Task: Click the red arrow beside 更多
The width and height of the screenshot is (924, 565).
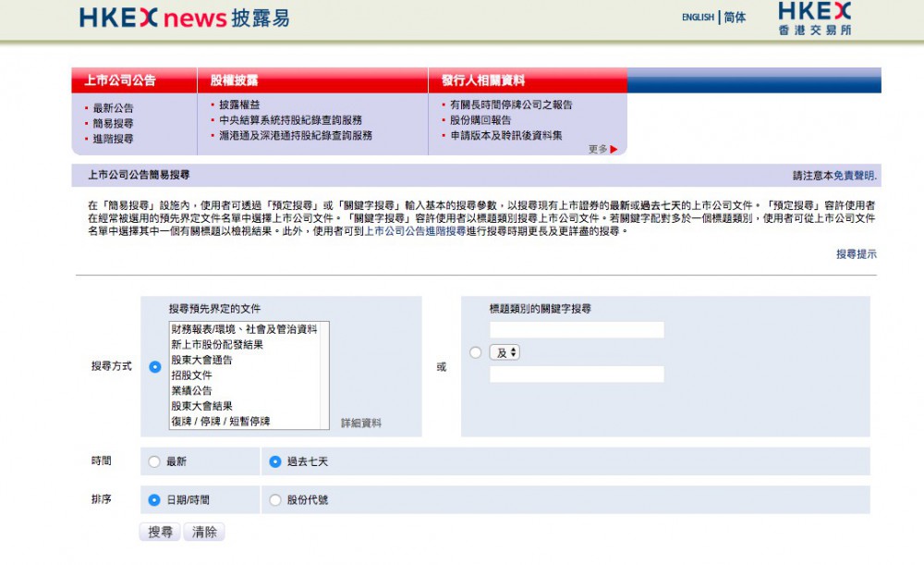Action: [614, 149]
